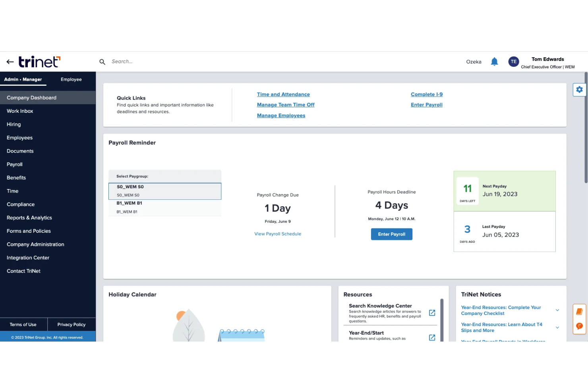The image size is (588, 392).
Task: Open Reports & Analytics
Action: (48, 218)
